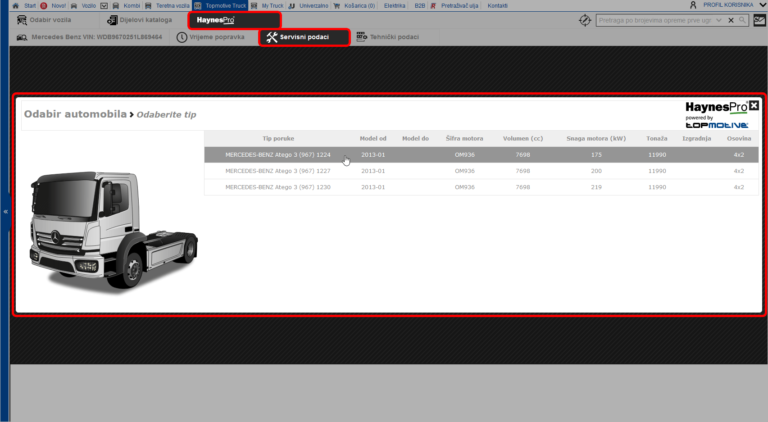Image resolution: width=768 pixels, height=422 pixels.
Task: Open the Vozilo car section
Action: tap(89, 6)
